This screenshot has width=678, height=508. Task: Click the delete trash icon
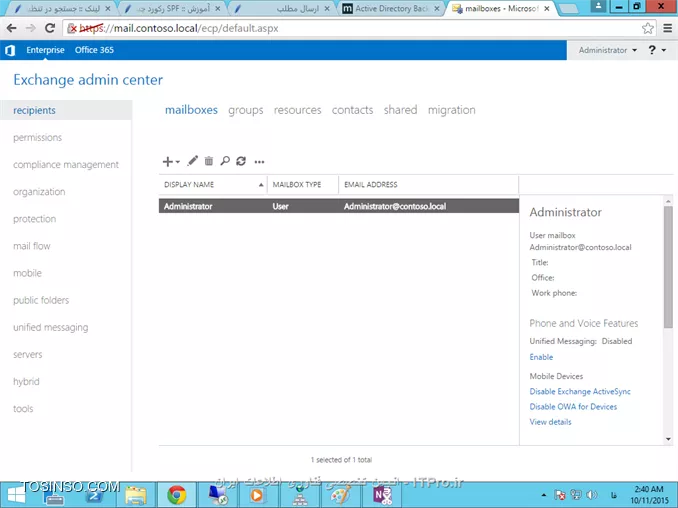(x=209, y=161)
